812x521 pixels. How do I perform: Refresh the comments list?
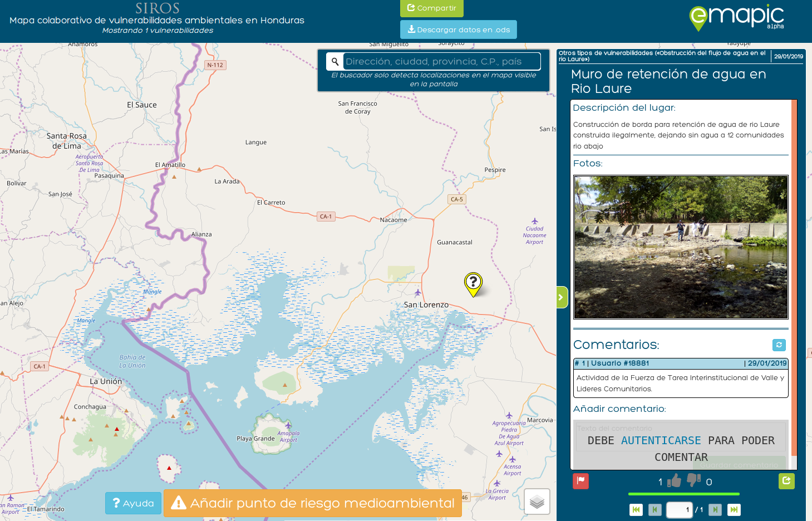(x=779, y=345)
